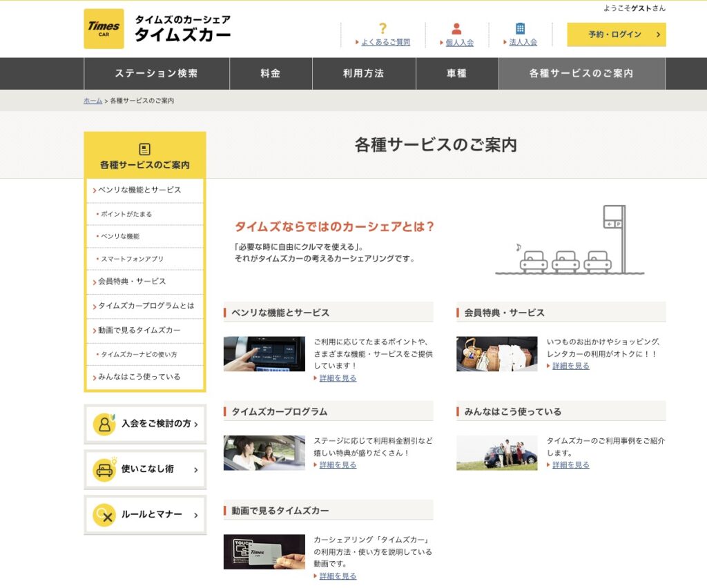Image resolution: width=707 pixels, height=588 pixels.
Task: Open 会員特典・サービス in sidebar
Action: tap(145, 282)
